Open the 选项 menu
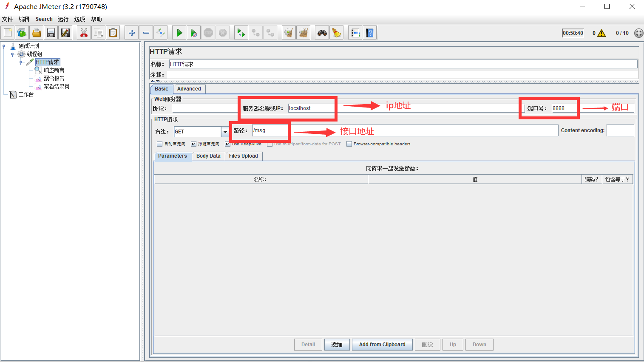This screenshot has height=362, width=644. point(80,19)
